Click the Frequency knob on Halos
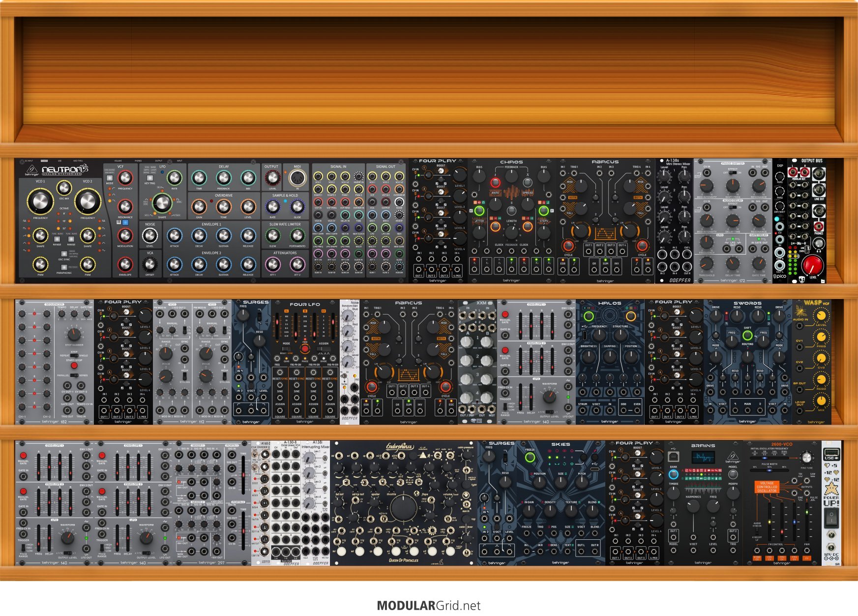Screen dimensions: 858x616 599,335
